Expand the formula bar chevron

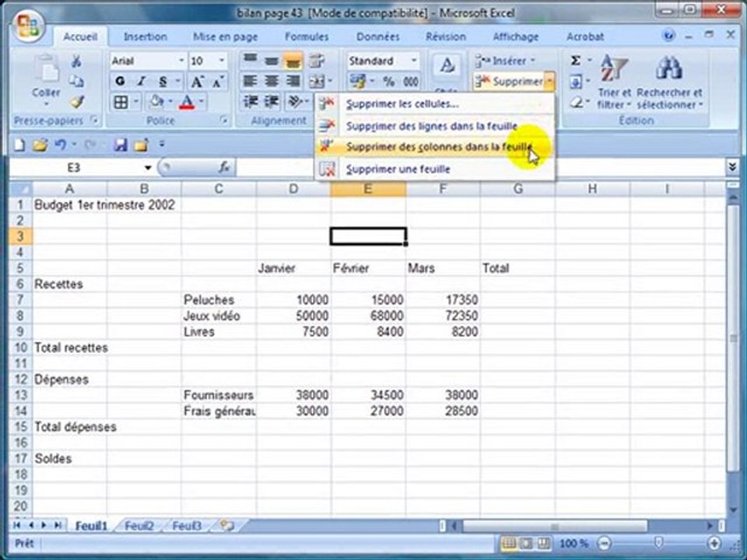point(732,167)
